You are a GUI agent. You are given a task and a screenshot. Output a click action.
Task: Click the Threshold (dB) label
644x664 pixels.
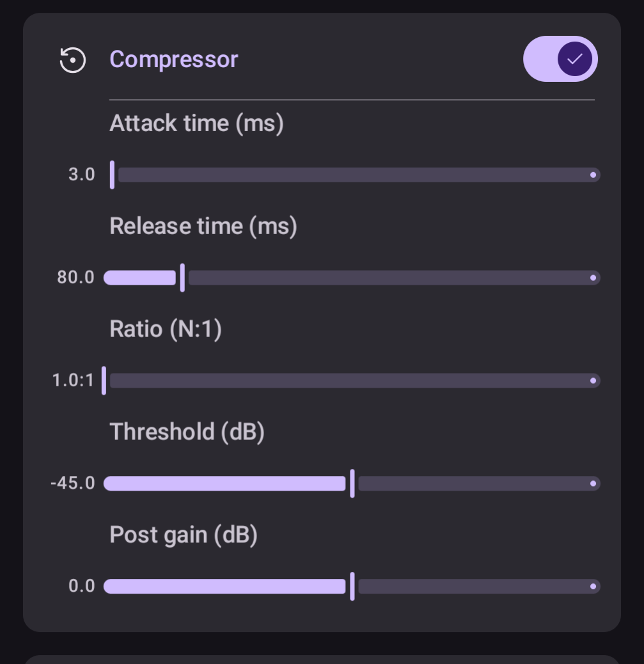(x=187, y=432)
